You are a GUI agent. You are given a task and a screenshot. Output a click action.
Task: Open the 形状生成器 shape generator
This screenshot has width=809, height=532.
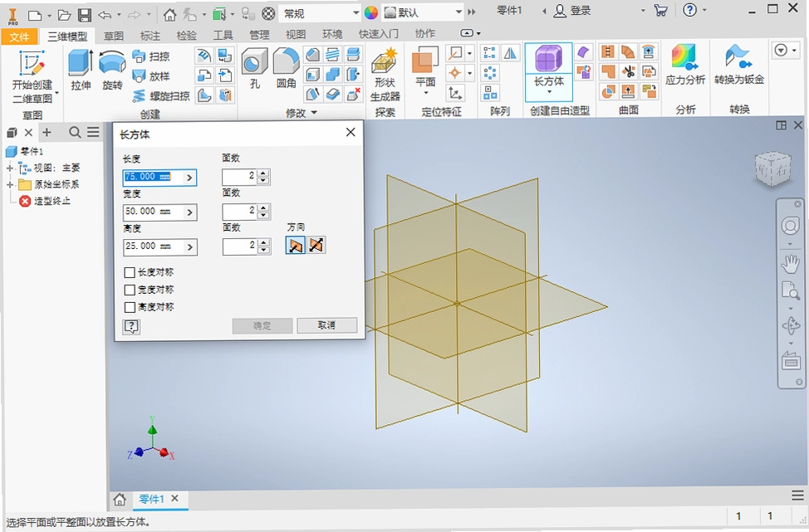385,76
